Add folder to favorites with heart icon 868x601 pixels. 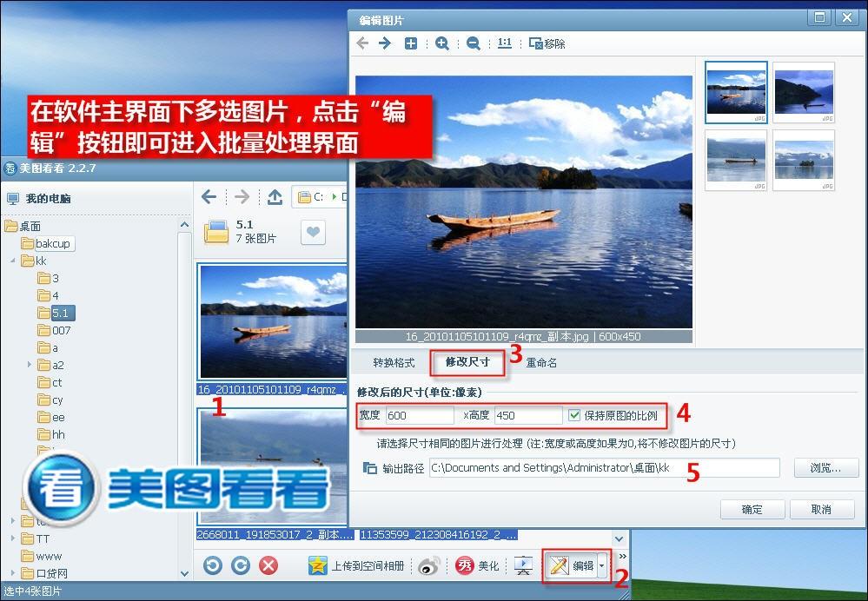[313, 232]
